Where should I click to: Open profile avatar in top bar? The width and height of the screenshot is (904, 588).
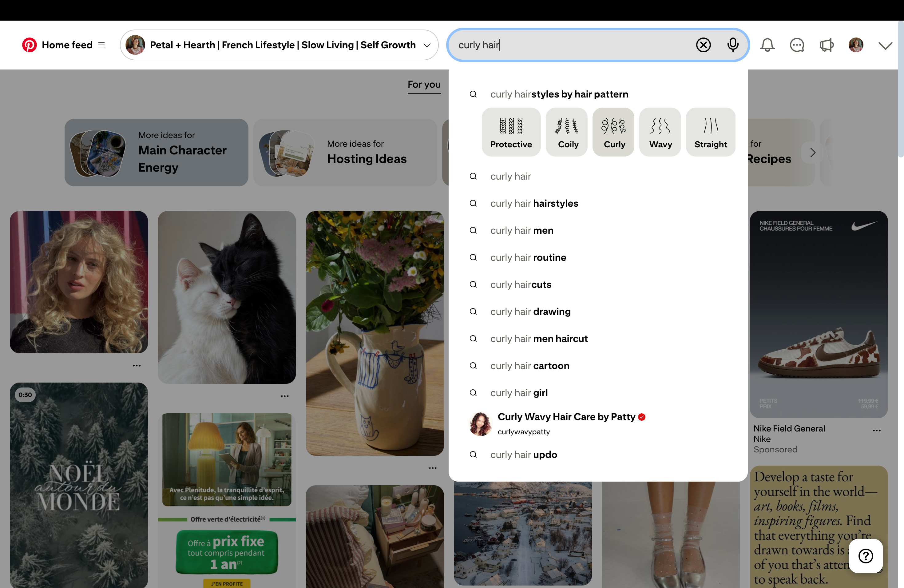856,45
